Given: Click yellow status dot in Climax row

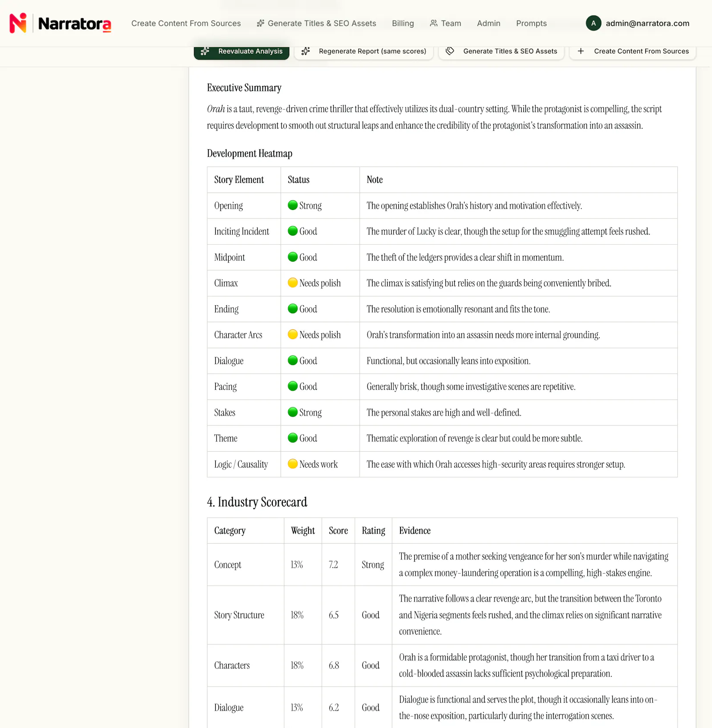Looking at the screenshot, I should click(292, 283).
